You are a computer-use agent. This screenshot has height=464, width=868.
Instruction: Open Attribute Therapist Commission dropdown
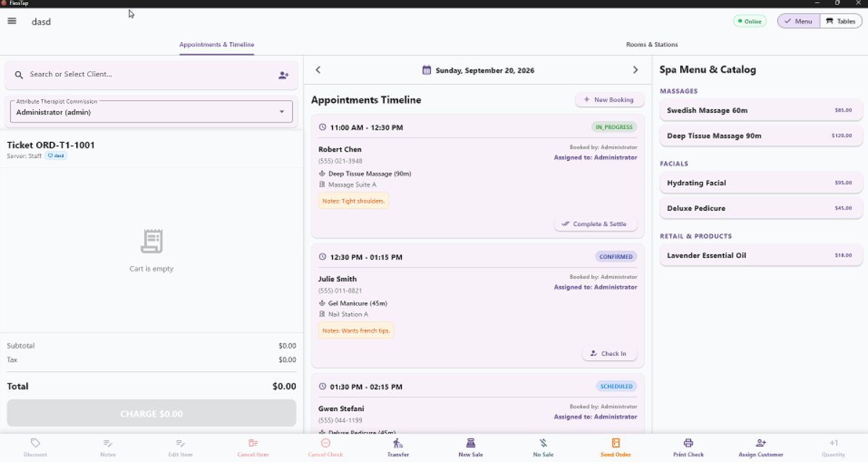click(151, 112)
